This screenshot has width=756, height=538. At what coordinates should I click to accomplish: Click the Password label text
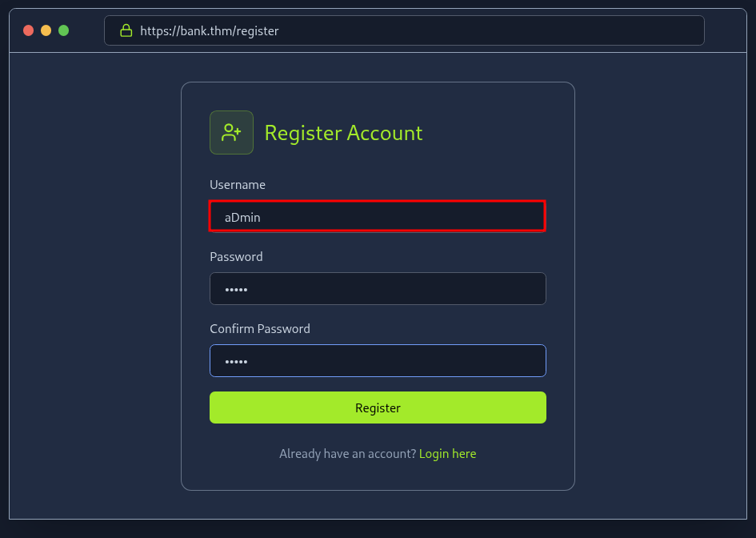click(x=236, y=257)
